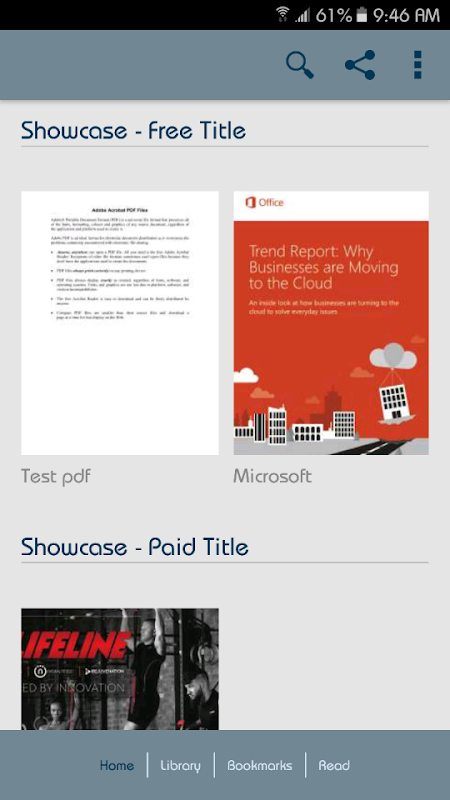
Task: Select the Read tab
Action: point(334,765)
